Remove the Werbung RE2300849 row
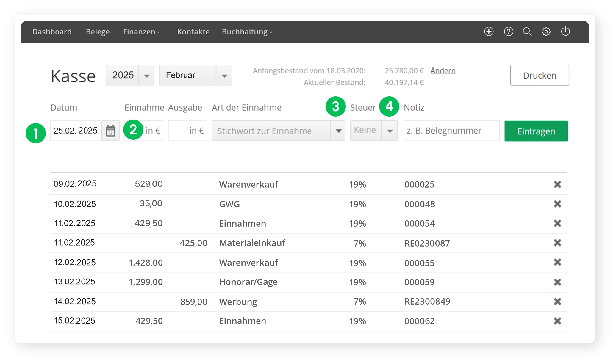 pyautogui.click(x=557, y=302)
